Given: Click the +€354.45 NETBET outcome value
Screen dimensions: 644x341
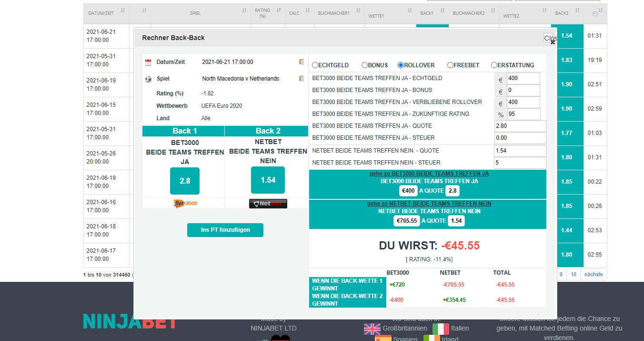Looking at the screenshot, I should 454,300.
